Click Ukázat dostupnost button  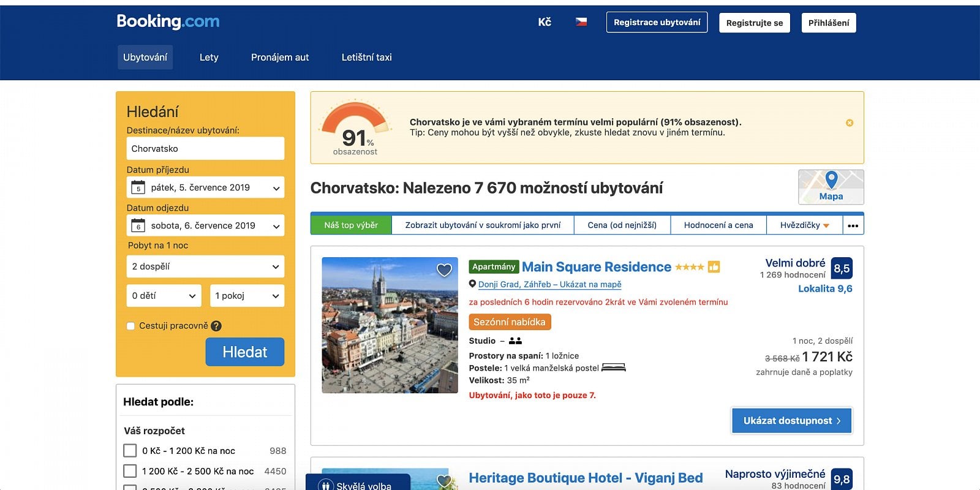[792, 421]
